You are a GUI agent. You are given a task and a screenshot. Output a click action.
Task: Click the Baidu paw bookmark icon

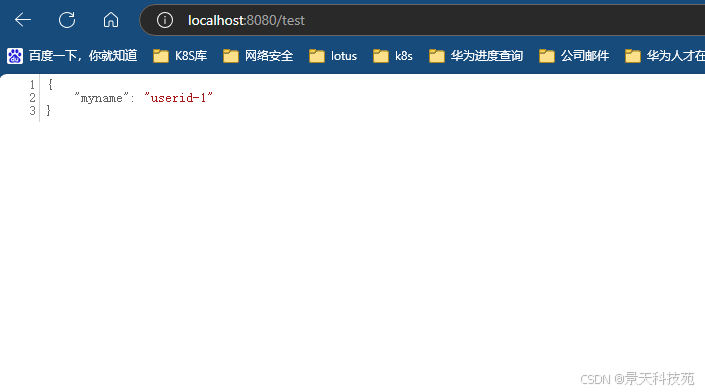pyautogui.click(x=15, y=56)
